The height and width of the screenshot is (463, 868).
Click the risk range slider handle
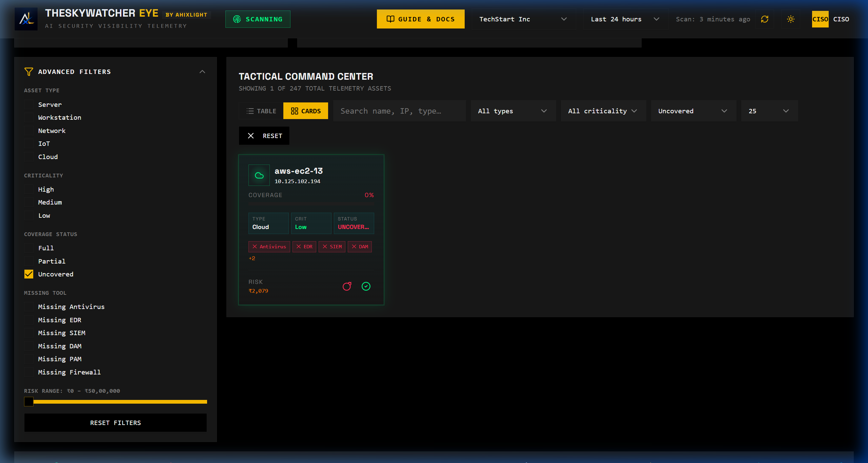(29, 402)
